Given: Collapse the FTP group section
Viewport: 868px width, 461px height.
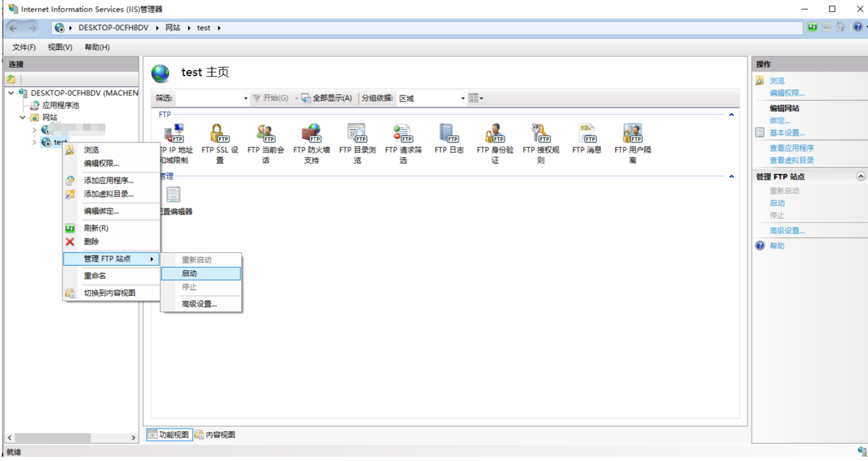Looking at the screenshot, I should pyautogui.click(x=732, y=114).
